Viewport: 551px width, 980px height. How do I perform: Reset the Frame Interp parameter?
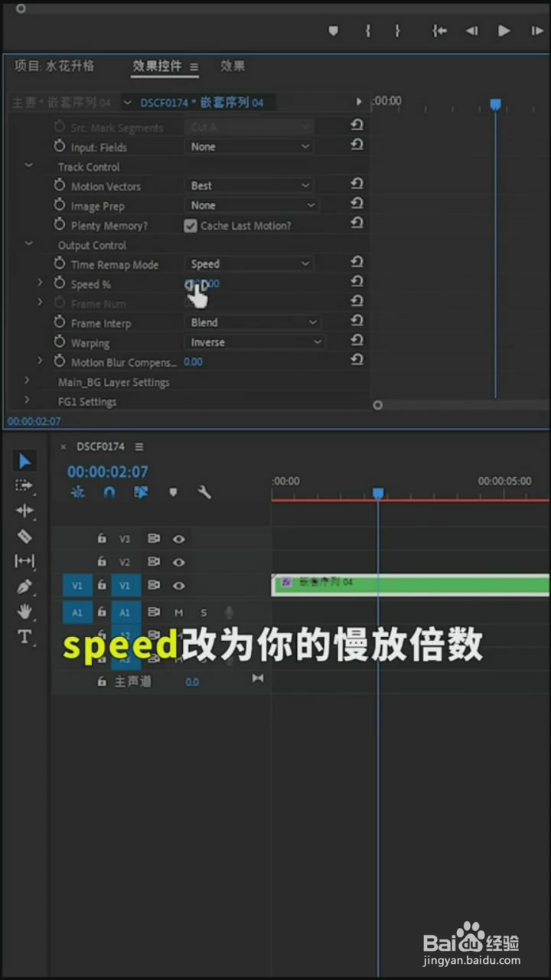357,321
